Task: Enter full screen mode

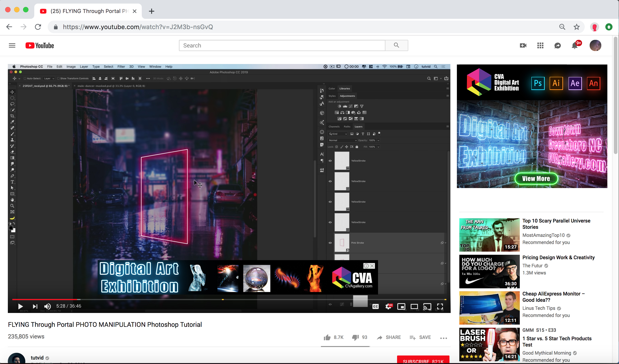Action: 440,306
